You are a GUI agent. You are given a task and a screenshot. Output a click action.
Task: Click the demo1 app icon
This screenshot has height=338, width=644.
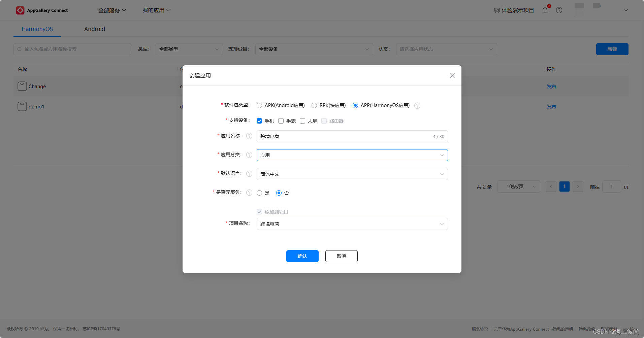[22, 106]
